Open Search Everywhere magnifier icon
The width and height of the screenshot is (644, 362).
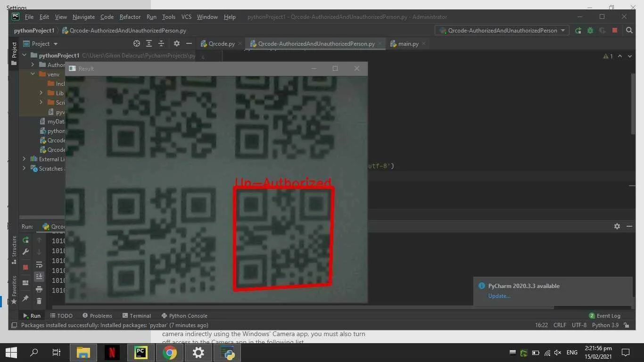pos(629,30)
